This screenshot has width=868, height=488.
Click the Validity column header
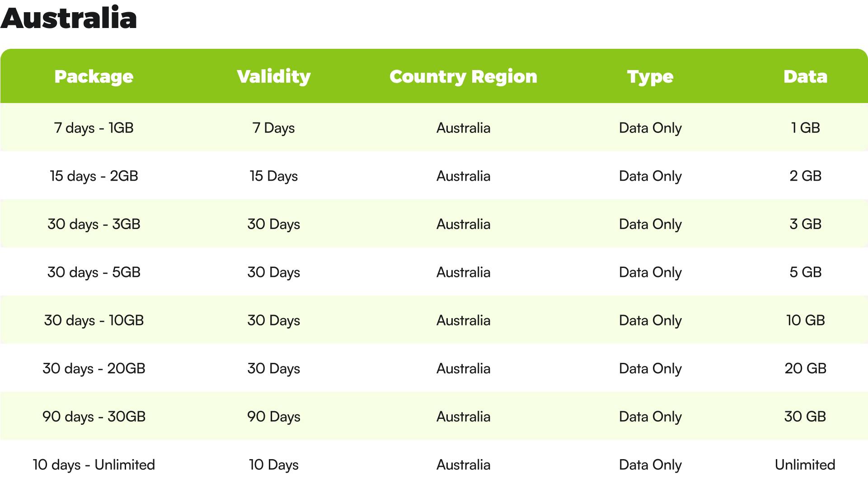[x=274, y=76]
